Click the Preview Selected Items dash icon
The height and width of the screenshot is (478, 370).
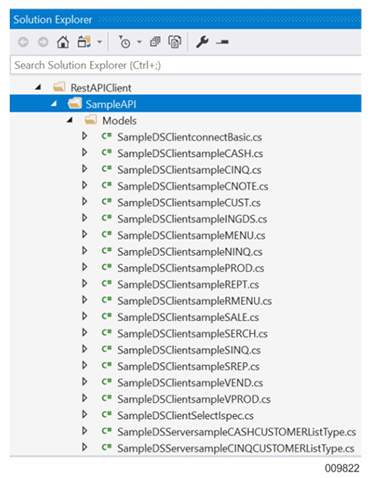(x=222, y=42)
